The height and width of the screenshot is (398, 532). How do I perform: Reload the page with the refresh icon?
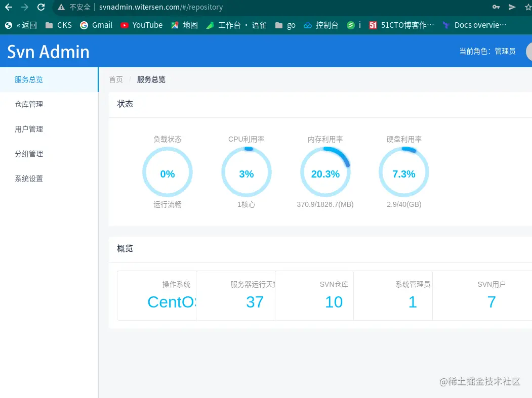click(41, 7)
